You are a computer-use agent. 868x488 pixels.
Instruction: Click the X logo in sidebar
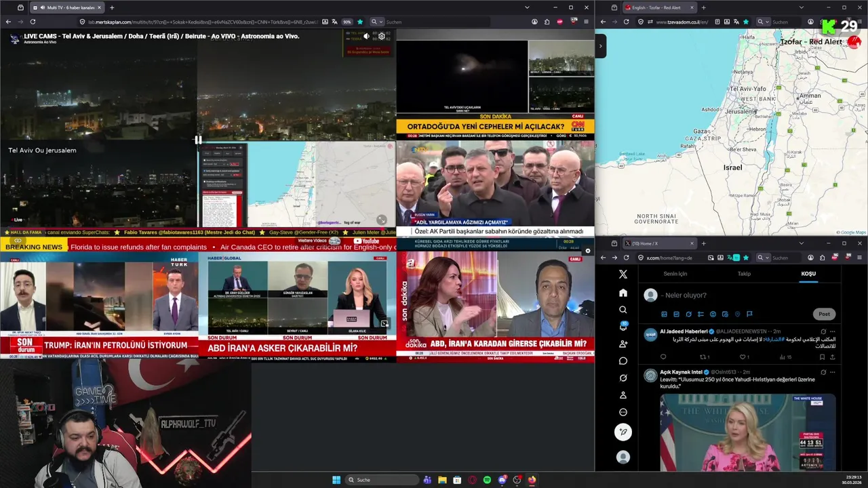pyautogui.click(x=623, y=274)
